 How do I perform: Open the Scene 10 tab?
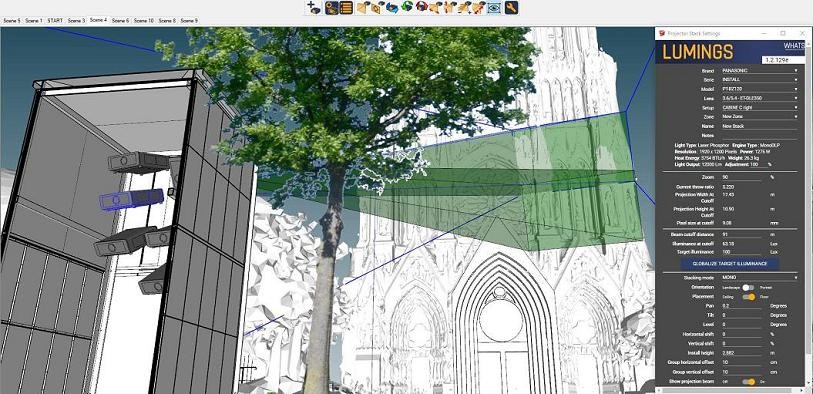144,21
